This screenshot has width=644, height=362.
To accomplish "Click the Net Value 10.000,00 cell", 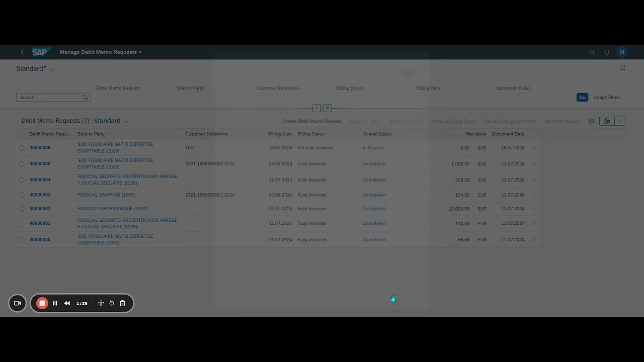I will pyautogui.click(x=459, y=209).
